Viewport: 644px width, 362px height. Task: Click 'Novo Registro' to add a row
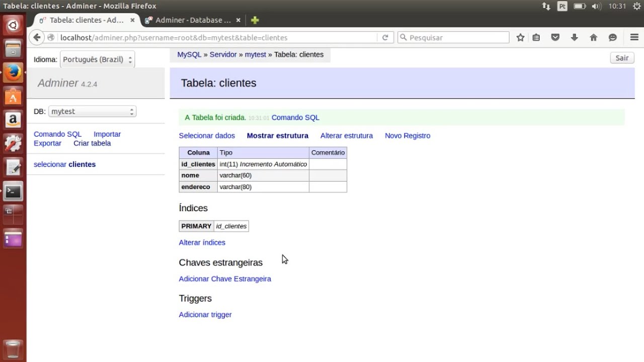click(408, 136)
